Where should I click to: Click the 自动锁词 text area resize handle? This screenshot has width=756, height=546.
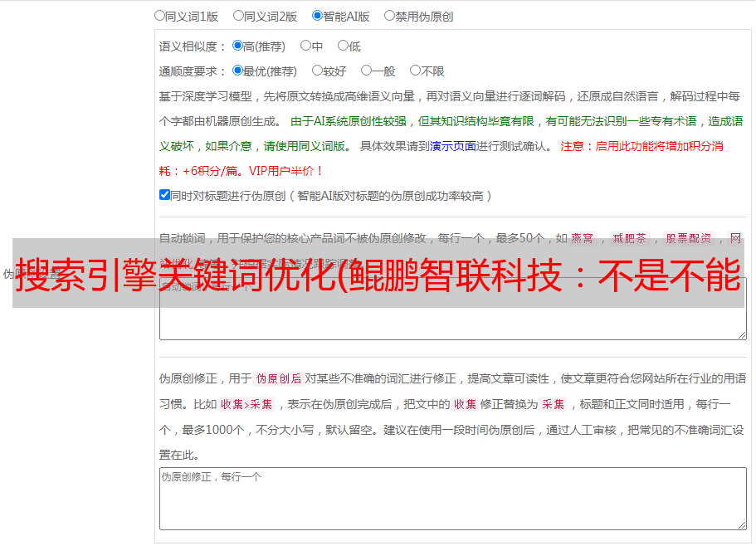tap(741, 334)
